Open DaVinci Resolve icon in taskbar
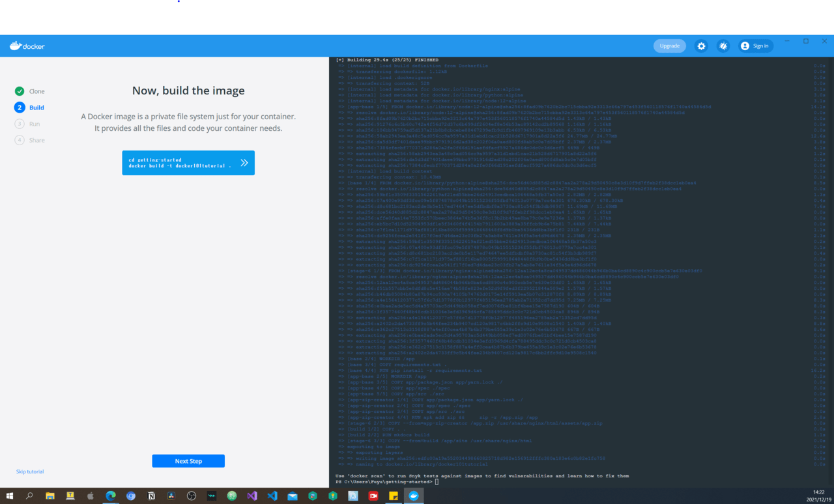This screenshot has width=834, height=504. [x=171, y=496]
